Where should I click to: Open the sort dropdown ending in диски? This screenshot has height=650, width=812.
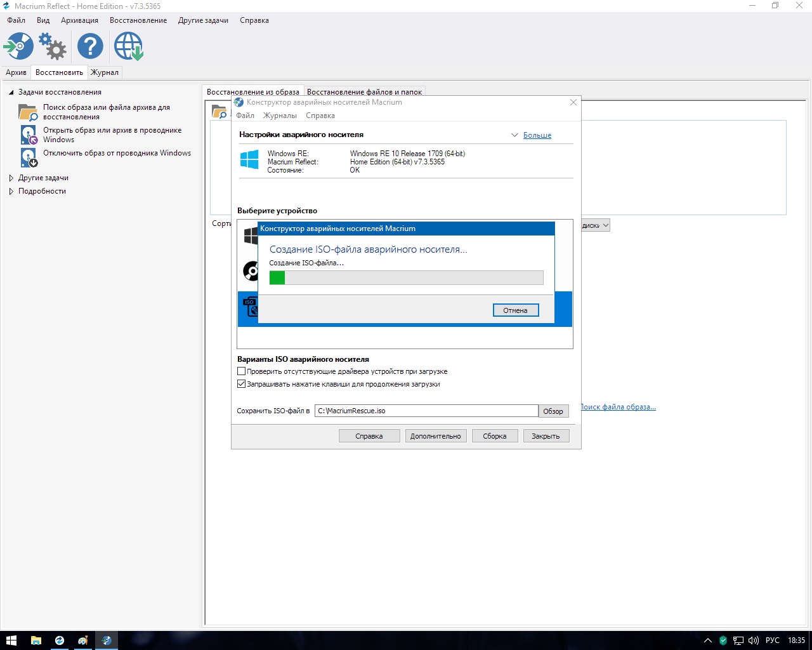[x=596, y=225]
